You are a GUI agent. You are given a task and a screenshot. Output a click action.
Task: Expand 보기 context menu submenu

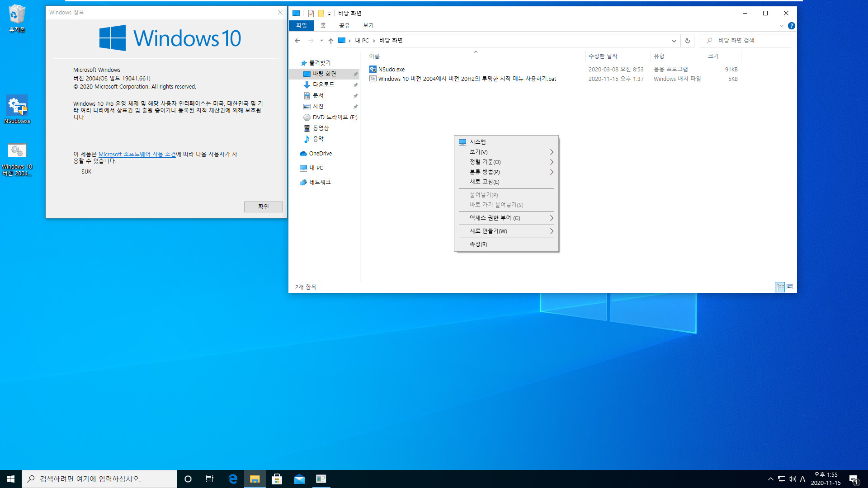pos(507,152)
